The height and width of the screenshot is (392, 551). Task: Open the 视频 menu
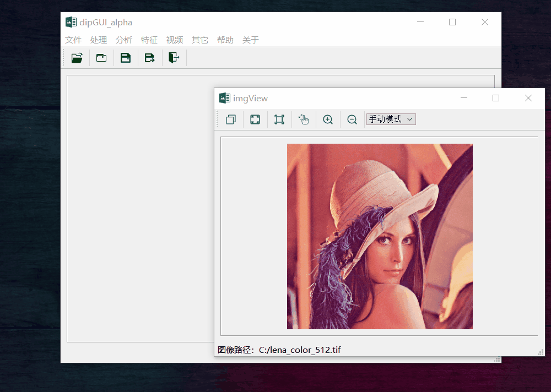coord(175,40)
